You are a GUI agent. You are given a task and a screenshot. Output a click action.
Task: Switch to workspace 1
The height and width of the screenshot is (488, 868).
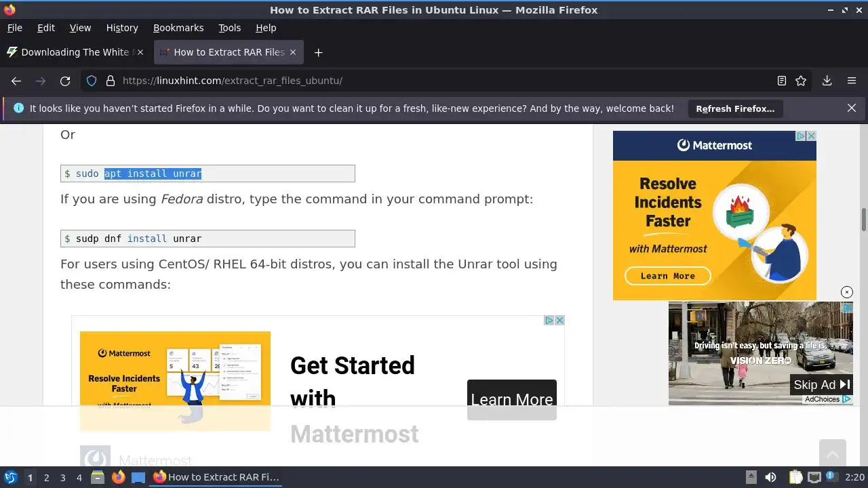click(x=30, y=477)
